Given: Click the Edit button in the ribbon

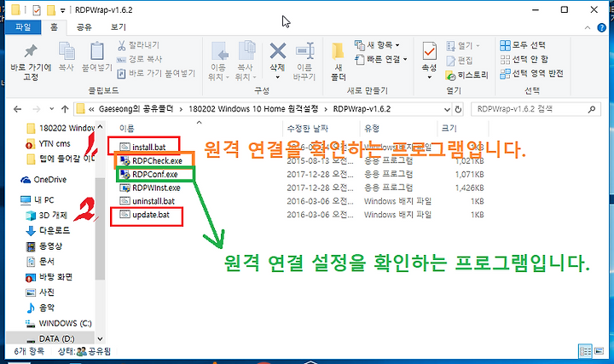Looking at the screenshot, I should pos(460,61).
